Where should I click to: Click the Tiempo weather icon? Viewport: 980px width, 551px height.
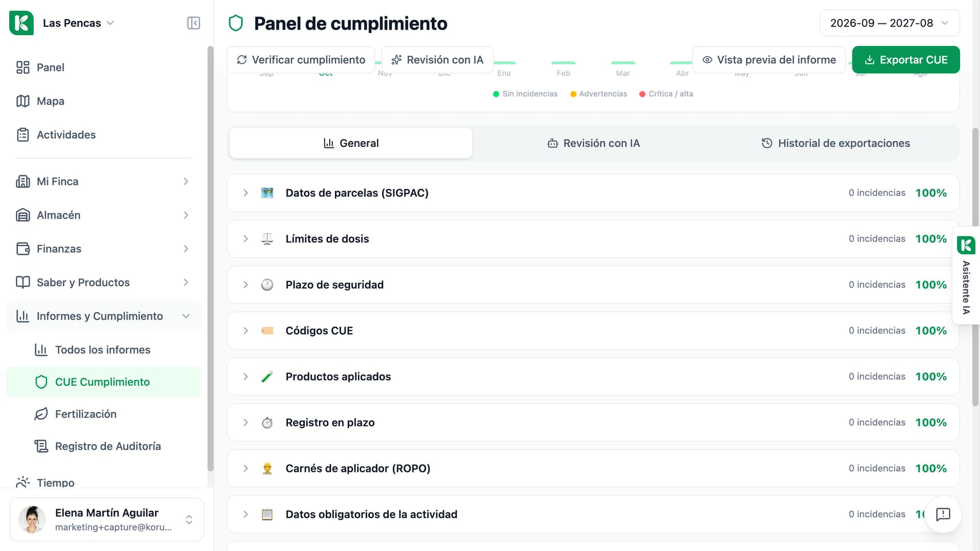23,482
